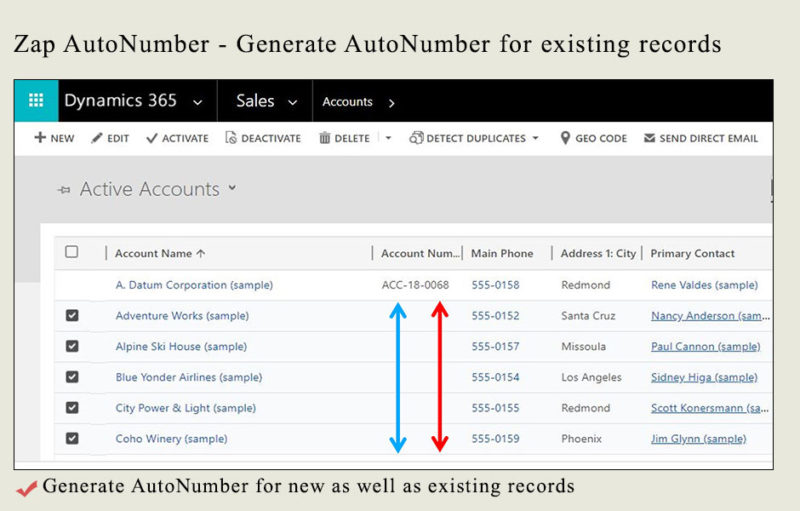Viewport: 800px width, 511px height.
Task: Click the Edit pencil icon
Action: coord(96,138)
